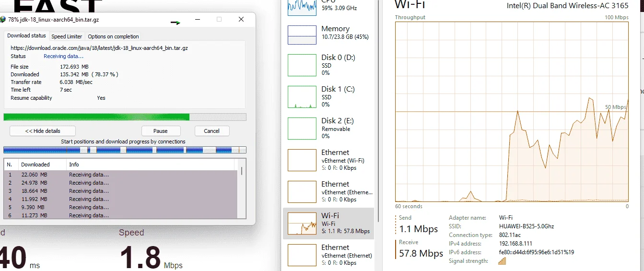Viewport: 644px width, 271px height.
Task: Select connection row 4 with 11.992 MB
Action: tap(120, 199)
